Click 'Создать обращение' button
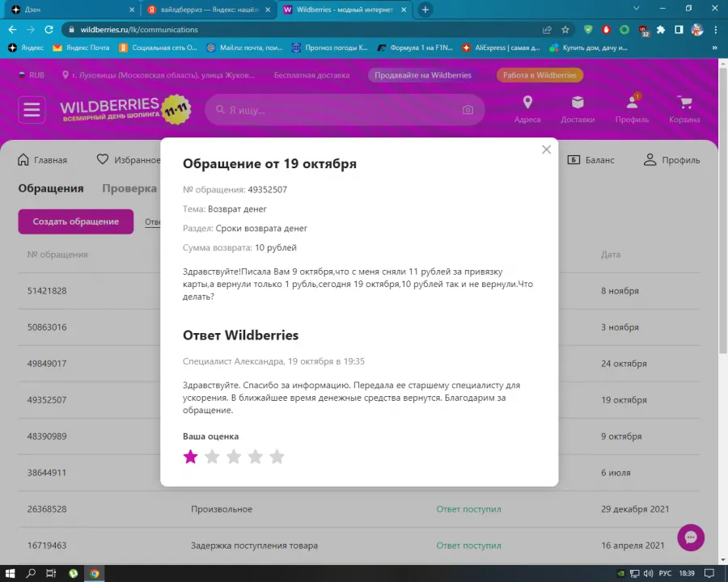This screenshot has height=582, width=728. pos(76,221)
